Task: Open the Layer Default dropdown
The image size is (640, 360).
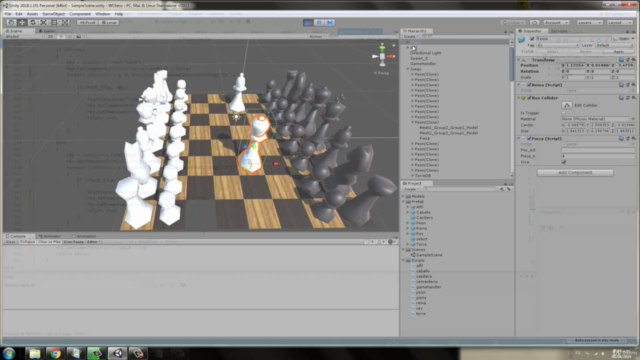Action: click(x=615, y=45)
